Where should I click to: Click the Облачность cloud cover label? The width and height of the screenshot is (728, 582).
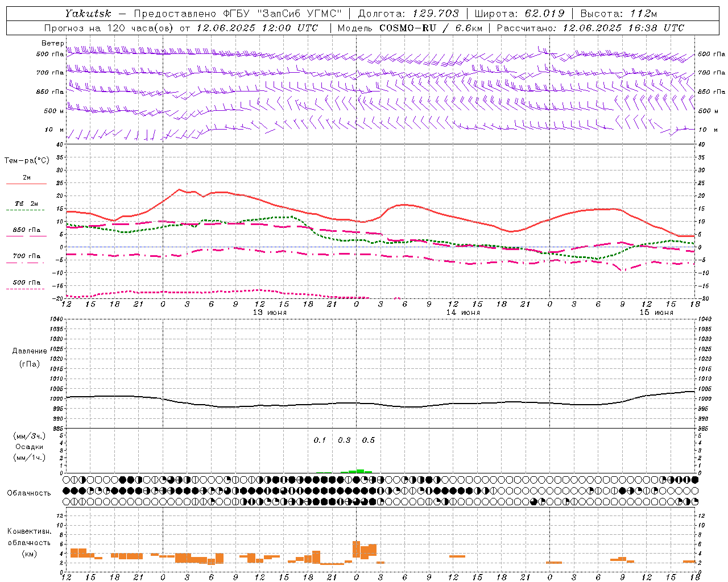[x=29, y=493]
